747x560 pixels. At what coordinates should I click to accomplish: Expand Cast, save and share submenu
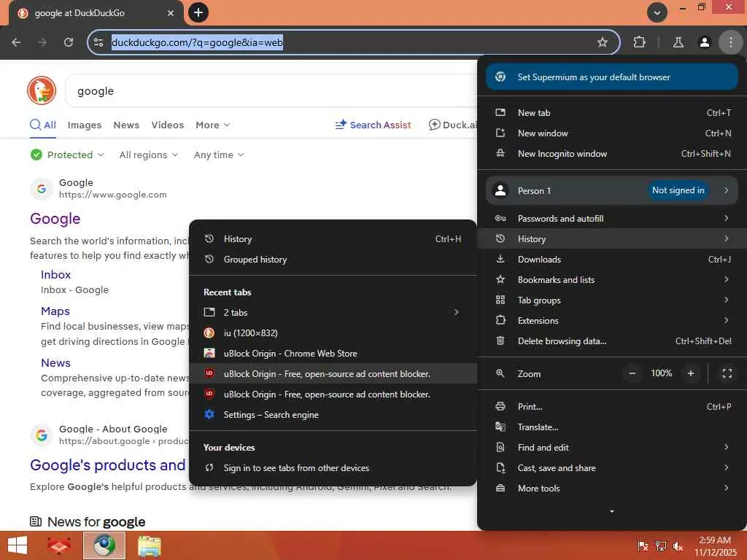[612, 468]
